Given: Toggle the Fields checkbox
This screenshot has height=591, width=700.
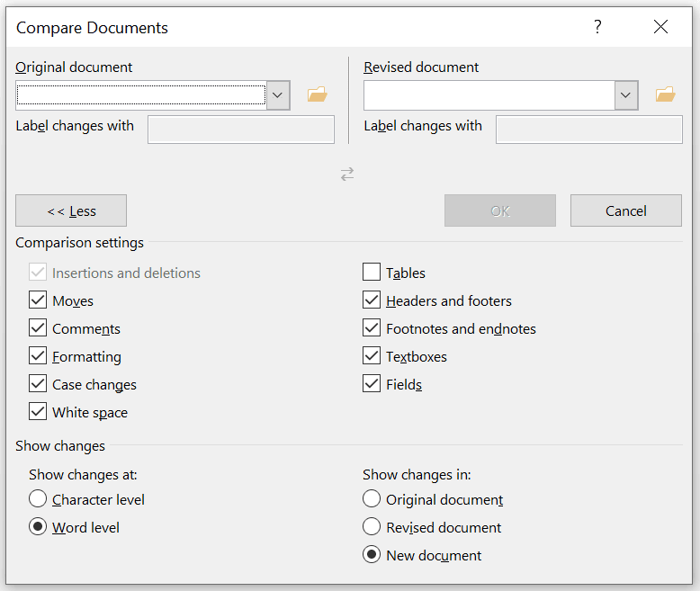Looking at the screenshot, I should point(372,384).
